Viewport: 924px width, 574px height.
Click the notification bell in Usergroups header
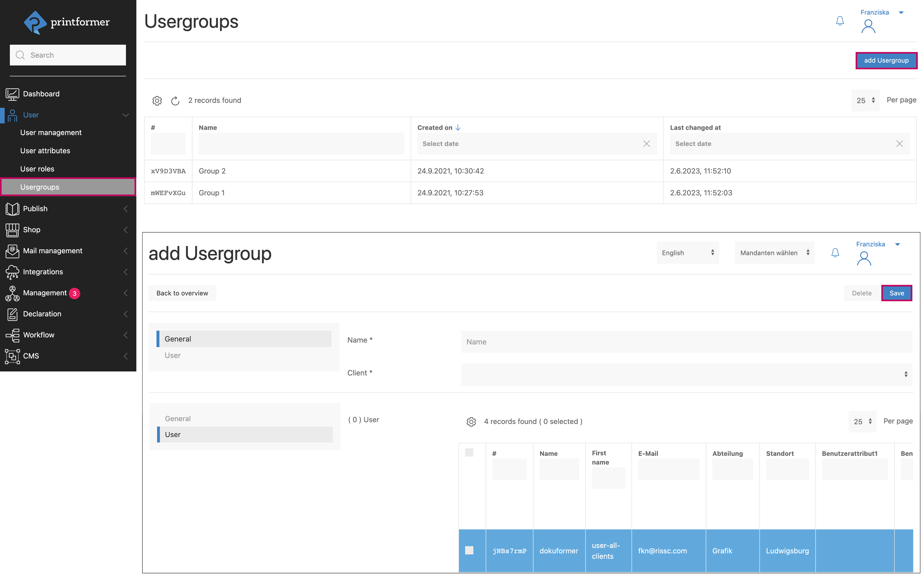click(x=840, y=20)
